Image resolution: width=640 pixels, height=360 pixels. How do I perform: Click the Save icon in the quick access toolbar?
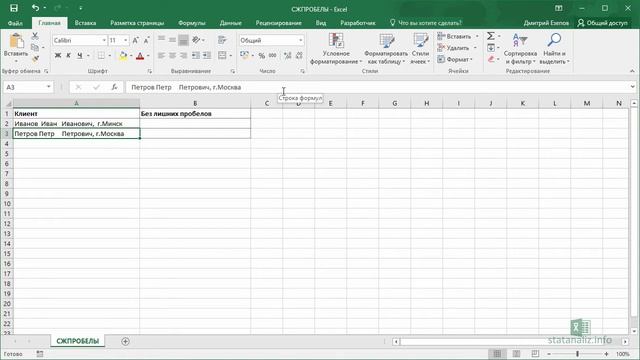pyautogui.click(x=14, y=8)
